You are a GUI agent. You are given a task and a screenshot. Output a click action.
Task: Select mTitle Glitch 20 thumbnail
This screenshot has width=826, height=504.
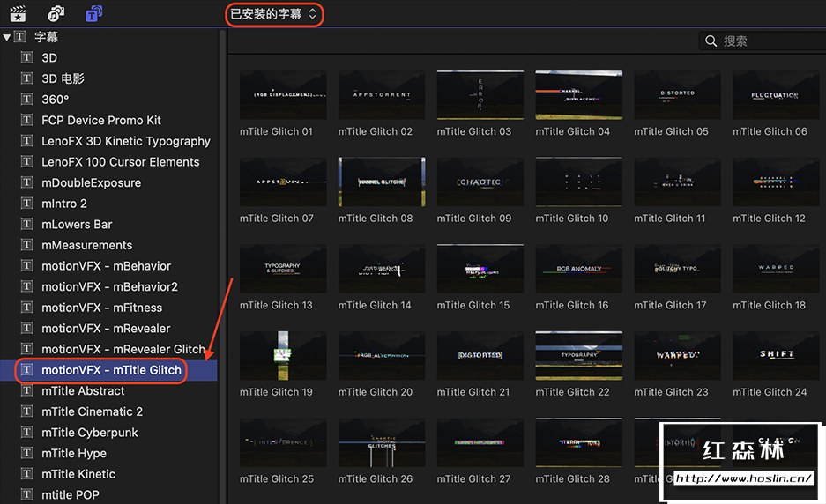click(382, 356)
